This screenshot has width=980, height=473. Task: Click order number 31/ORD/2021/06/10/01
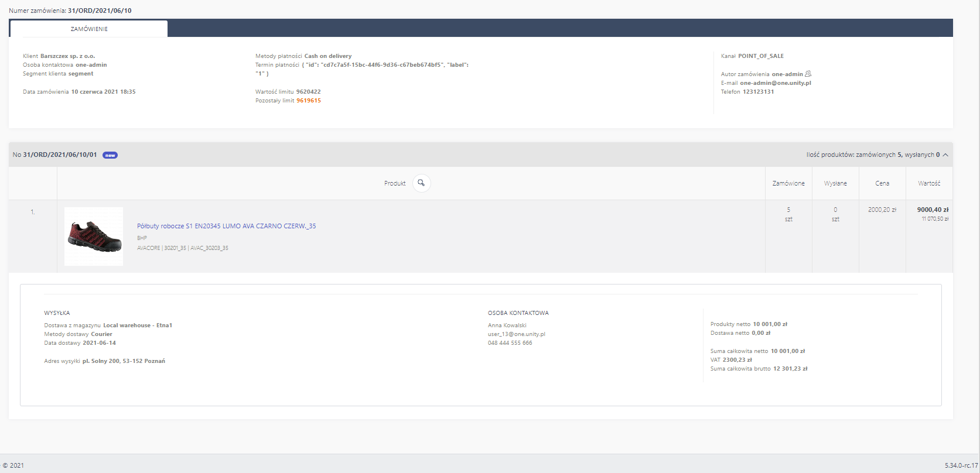click(60, 155)
